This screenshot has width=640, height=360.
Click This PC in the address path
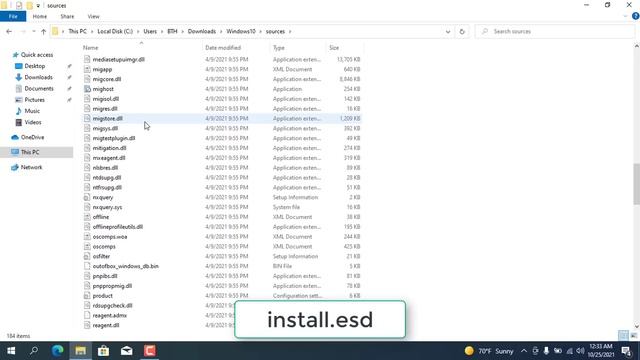click(78, 31)
